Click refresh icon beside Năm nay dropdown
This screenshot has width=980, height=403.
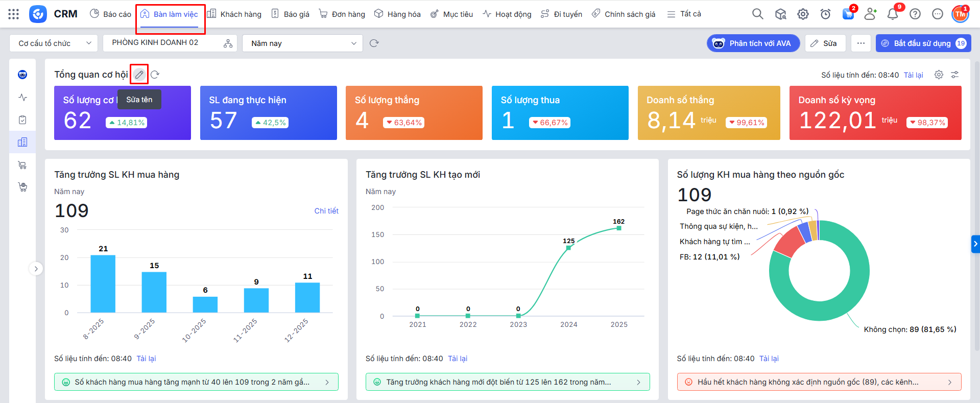[374, 43]
